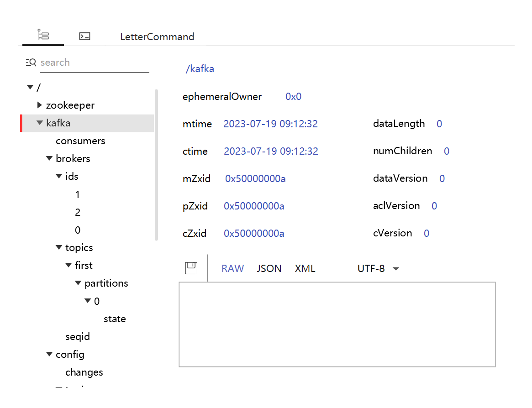Switch to the terminal console tab
The height and width of the screenshot is (408, 532).
84,37
